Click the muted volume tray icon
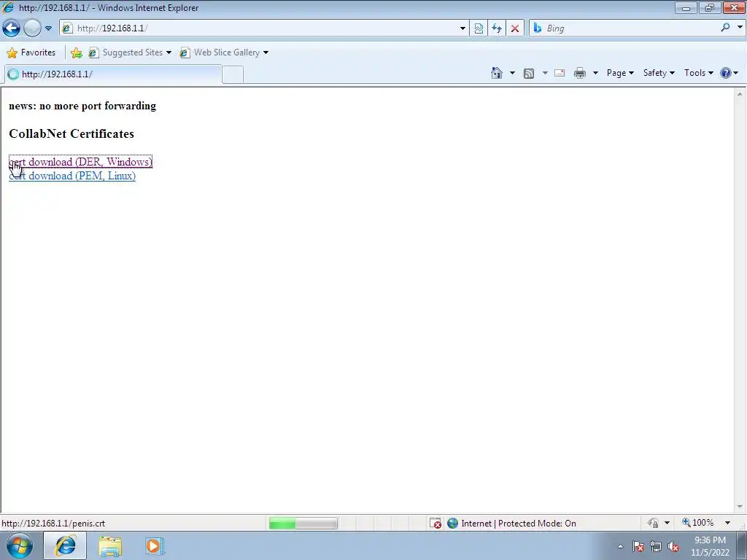Screen dimensions: 747x560 coord(673,547)
